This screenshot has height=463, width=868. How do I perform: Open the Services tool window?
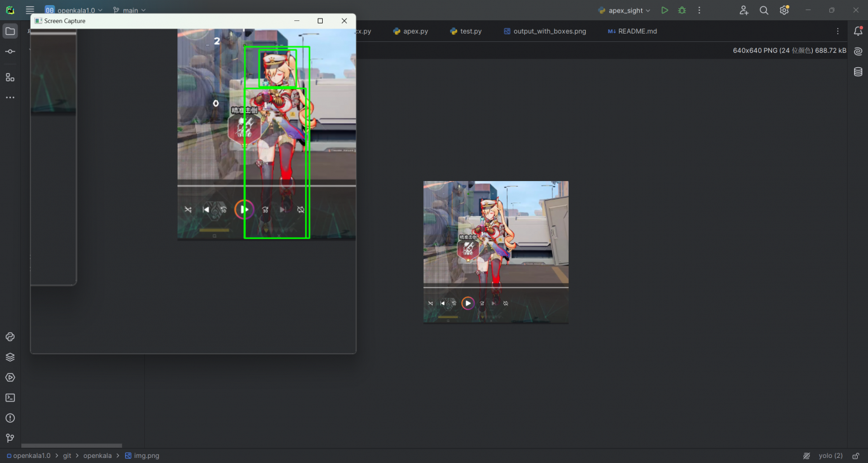click(10, 377)
